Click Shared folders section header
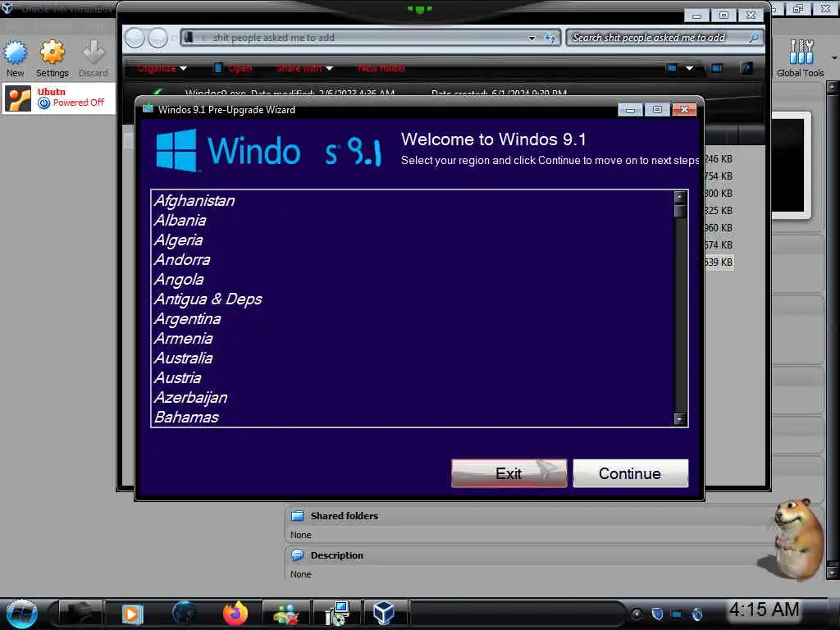The height and width of the screenshot is (630, 840). tap(344, 516)
